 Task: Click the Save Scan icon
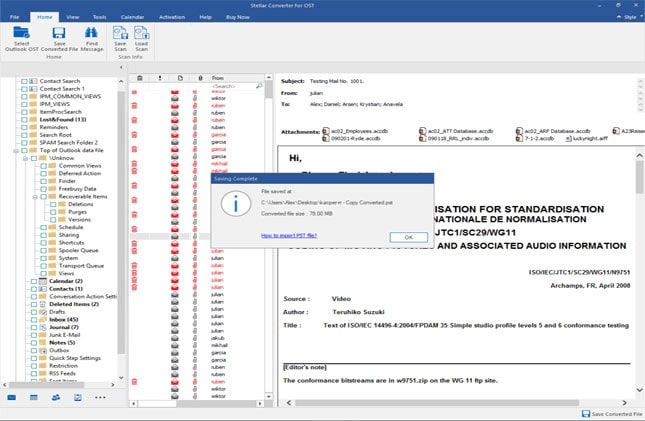click(121, 33)
